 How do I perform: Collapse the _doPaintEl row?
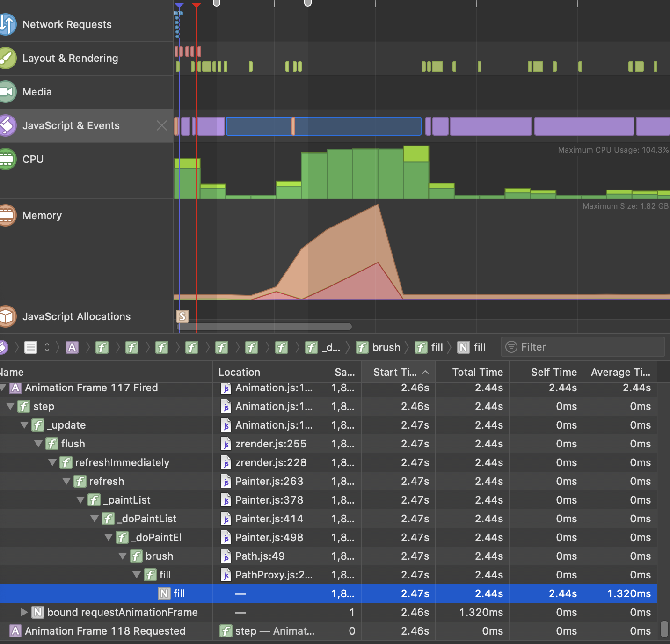[x=108, y=537]
